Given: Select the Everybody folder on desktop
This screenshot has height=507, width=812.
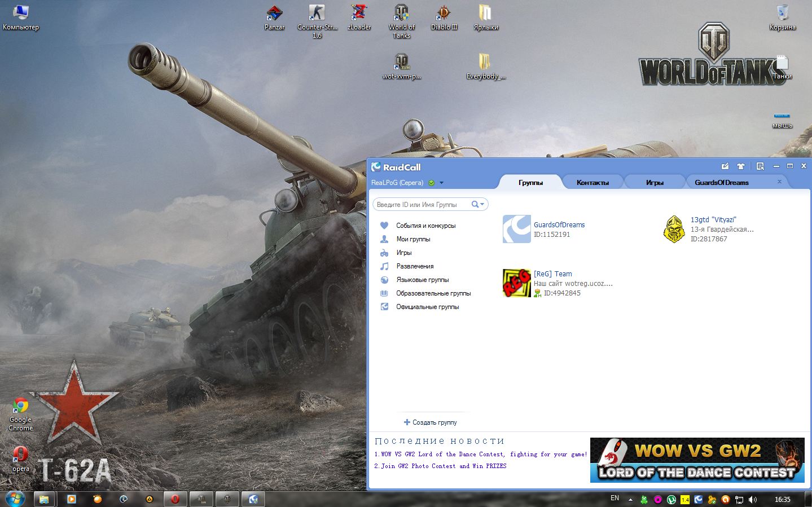Looking at the screenshot, I should [486, 67].
